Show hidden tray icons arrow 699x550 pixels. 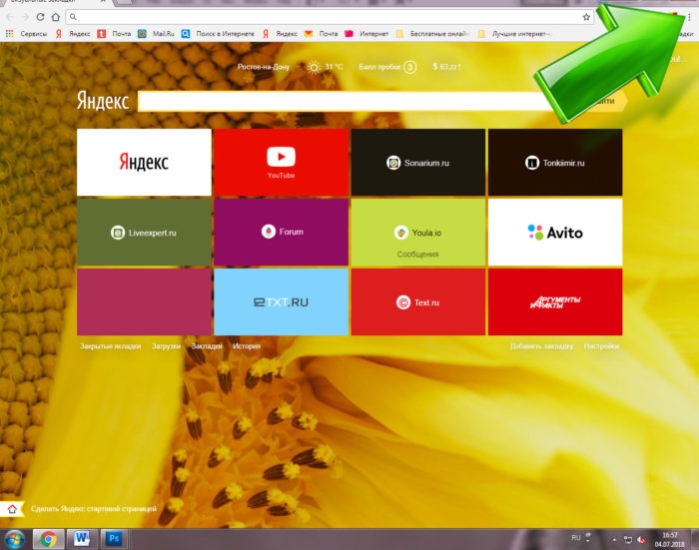point(615,540)
